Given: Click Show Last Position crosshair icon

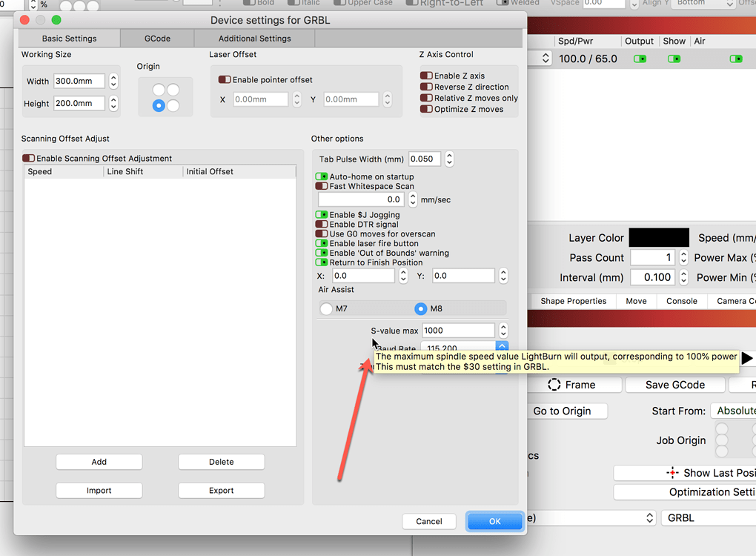Looking at the screenshot, I should pos(672,472).
